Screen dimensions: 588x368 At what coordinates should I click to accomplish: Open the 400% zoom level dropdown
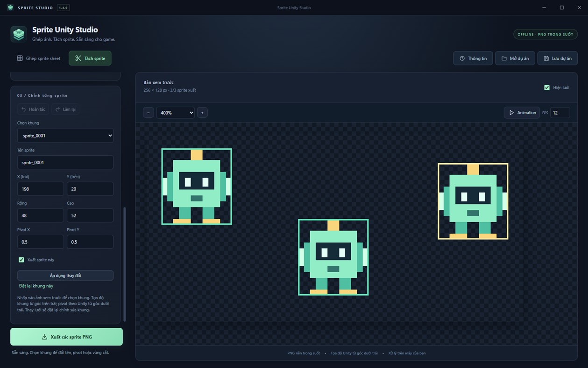pos(175,113)
